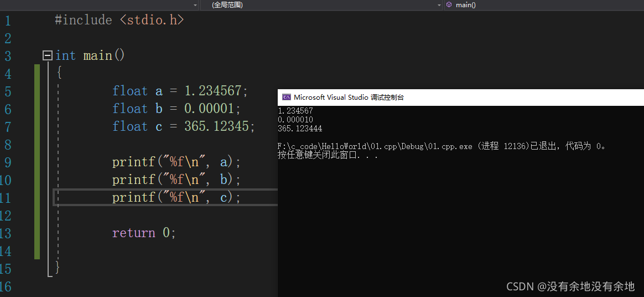Image resolution: width=644 pixels, height=297 pixels.
Task: Click line number 1 in the gutter
Action: tap(8, 21)
